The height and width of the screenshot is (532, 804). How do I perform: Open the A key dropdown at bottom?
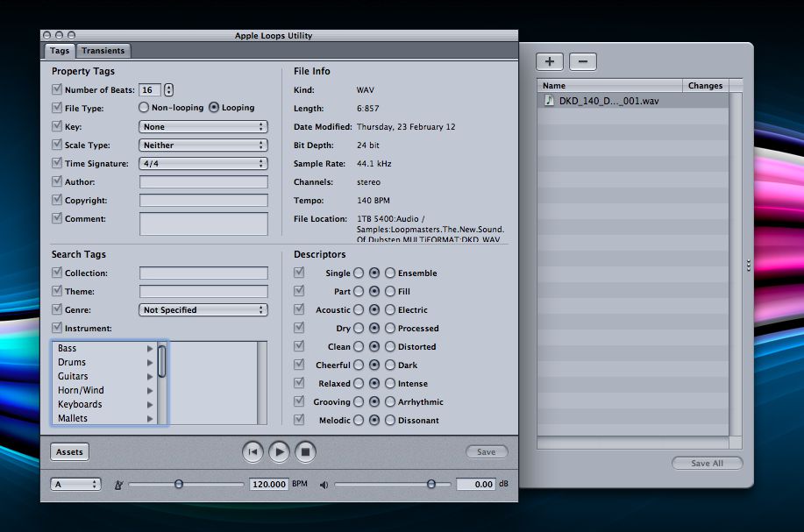[75, 485]
